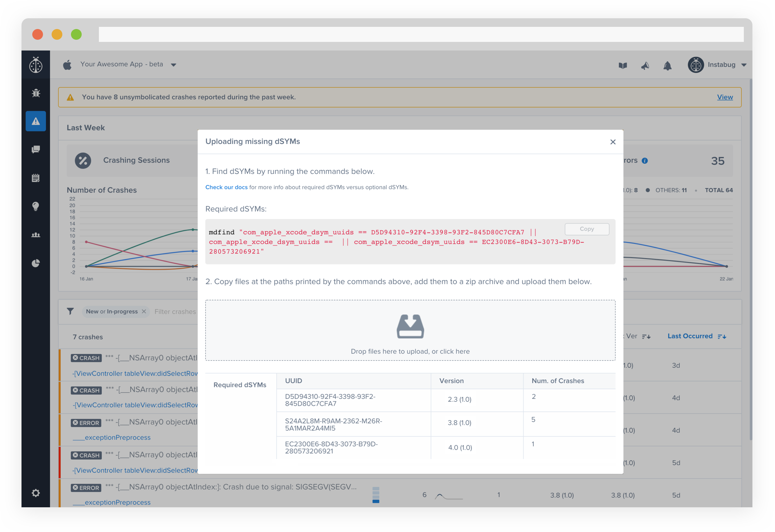Image resolution: width=775 pixels, height=532 pixels.
Task: Close the Uploading missing dSYMs dialog
Action: point(613,142)
